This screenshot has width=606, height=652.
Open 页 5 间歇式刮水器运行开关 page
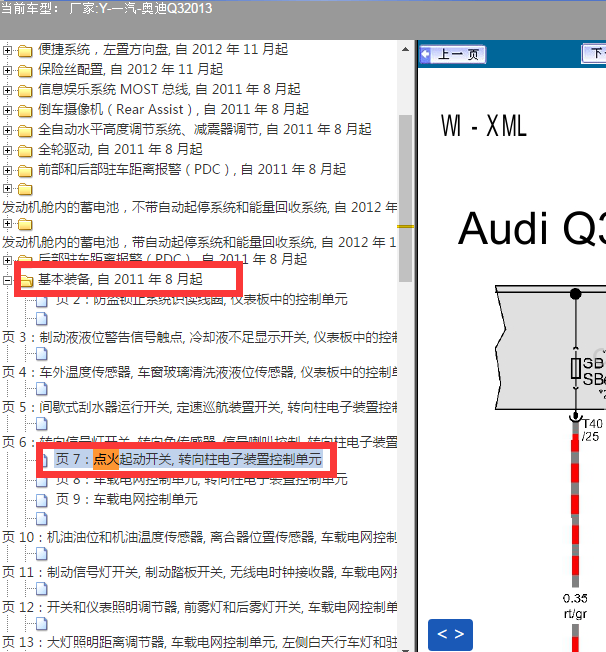click(200, 407)
